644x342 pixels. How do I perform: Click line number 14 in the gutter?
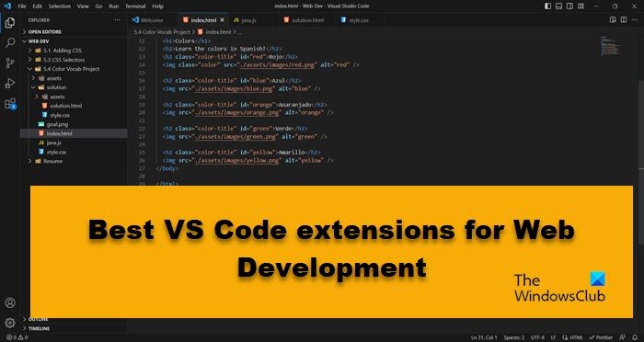point(142,65)
